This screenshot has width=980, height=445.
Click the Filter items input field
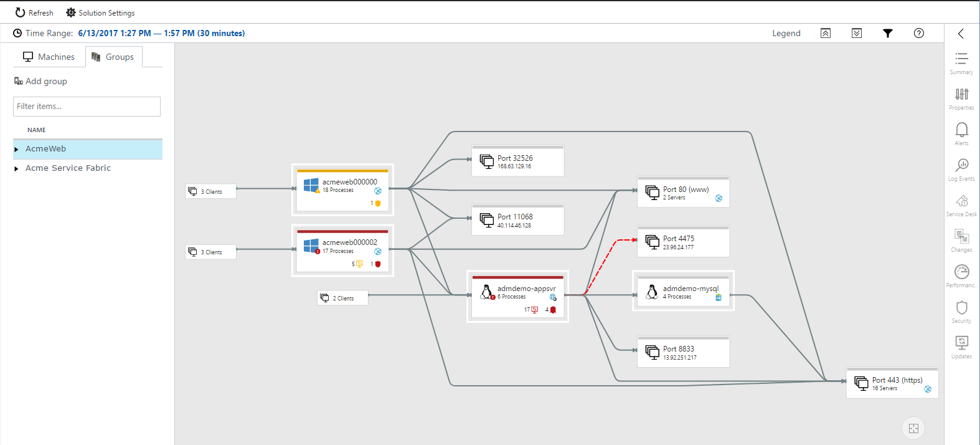click(x=87, y=107)
